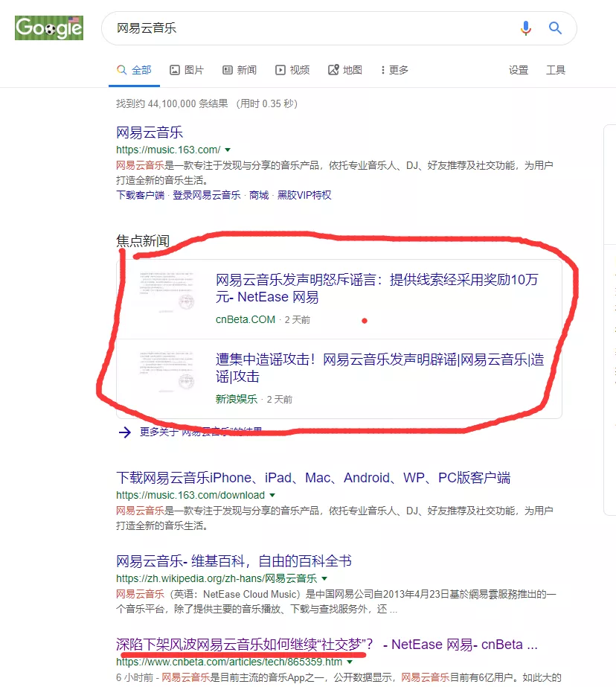Open the 新闻 tab
The image size is (616, 687).
tap(240, 70)
